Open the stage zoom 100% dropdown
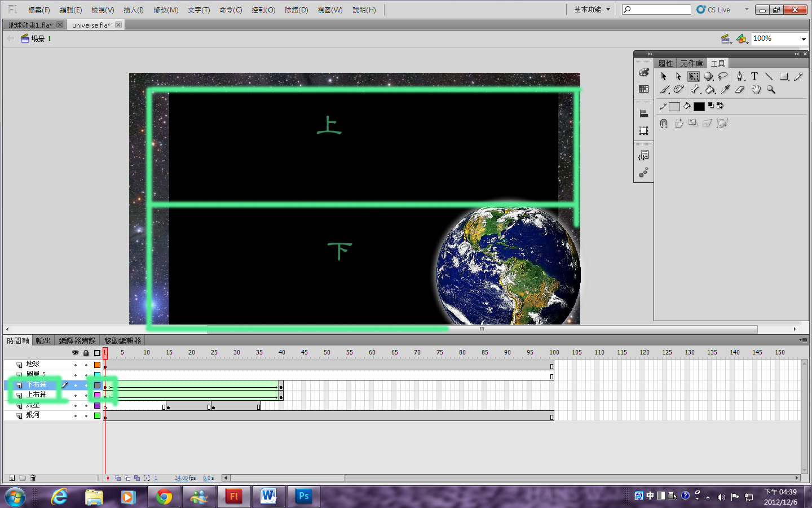 [804, 39]
